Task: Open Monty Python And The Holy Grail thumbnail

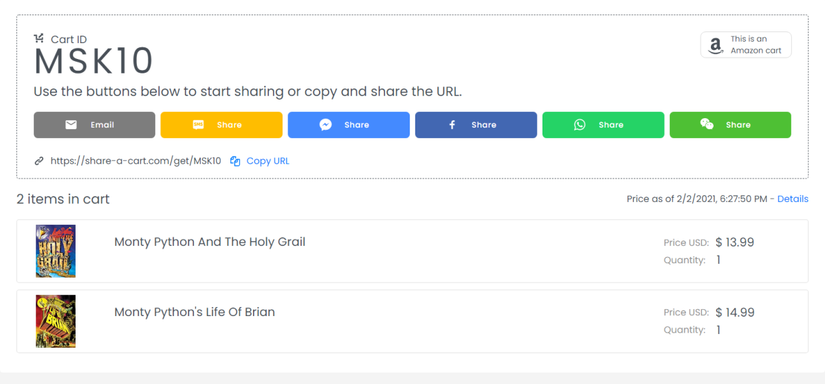Action: pyautogui.click(x=56, y=251)
